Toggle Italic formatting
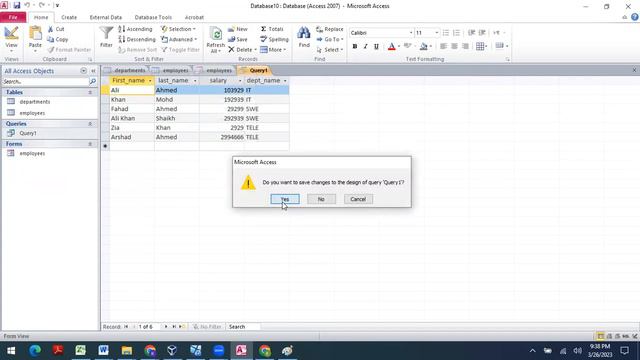 [365, 47]
